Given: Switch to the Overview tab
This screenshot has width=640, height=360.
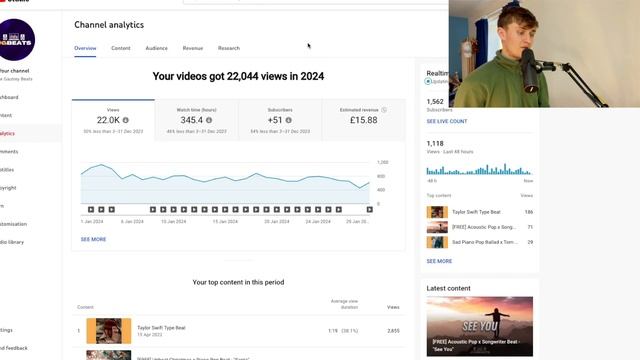Looking at the screenshot, I should (x=85, y=48).
